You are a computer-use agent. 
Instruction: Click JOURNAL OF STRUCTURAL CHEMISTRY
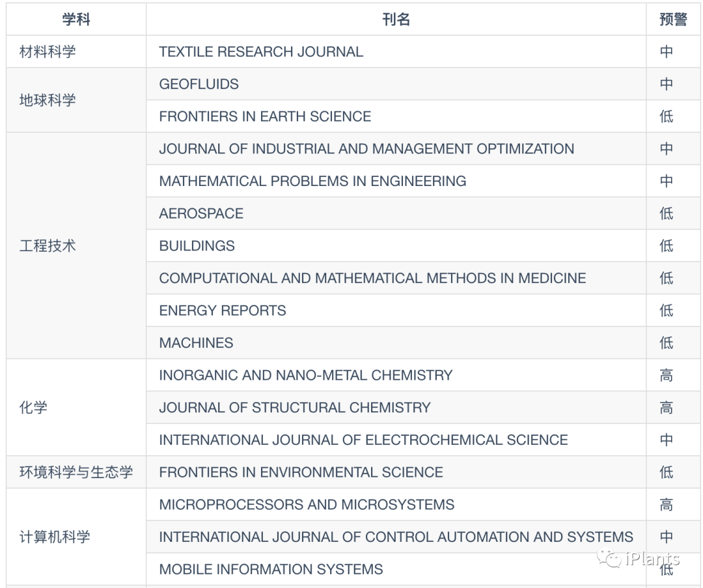295,408
